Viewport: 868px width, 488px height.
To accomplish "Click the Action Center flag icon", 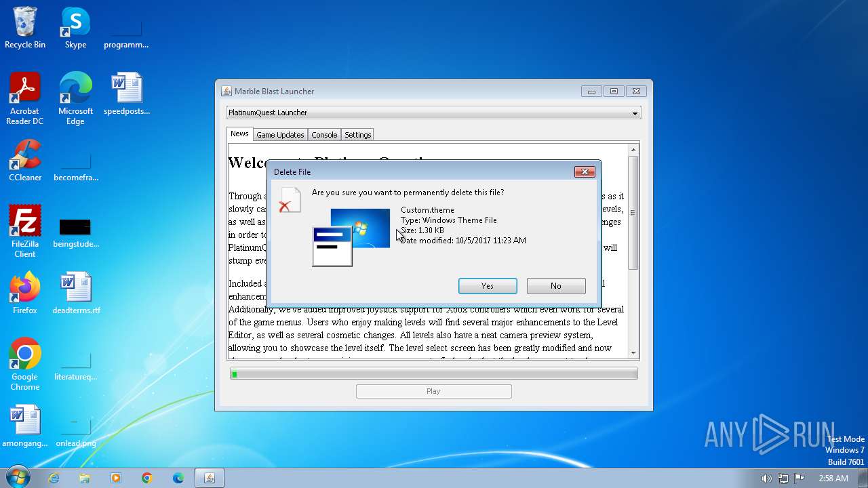I will 800,479.
